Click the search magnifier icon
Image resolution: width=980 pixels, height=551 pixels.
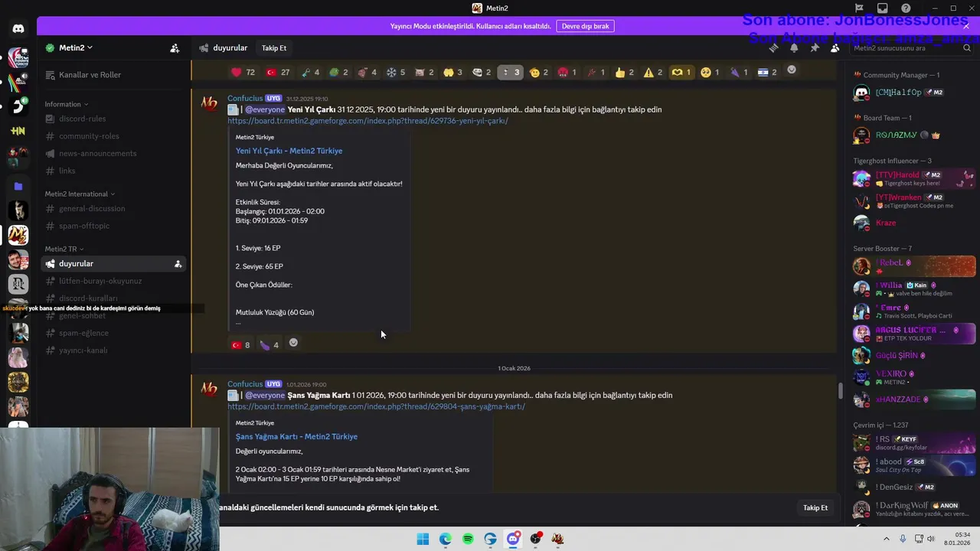pos(966,47)
